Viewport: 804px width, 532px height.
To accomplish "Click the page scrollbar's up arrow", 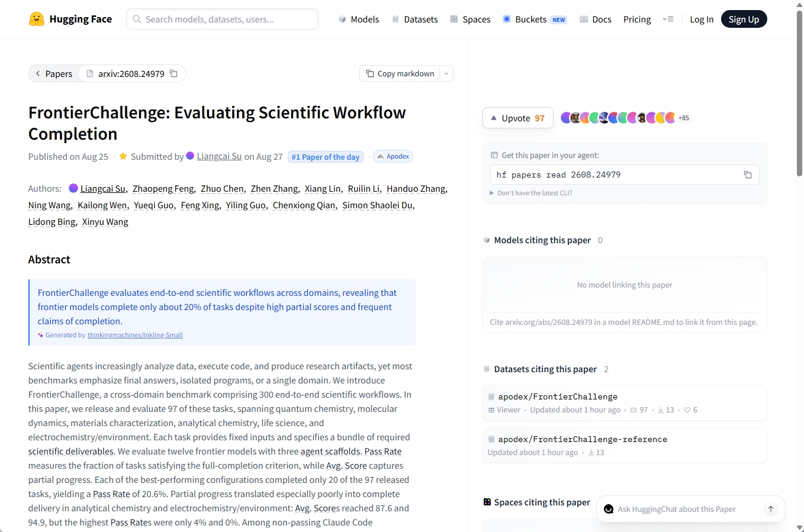I will pyautogui.click(x=799, y=5).
